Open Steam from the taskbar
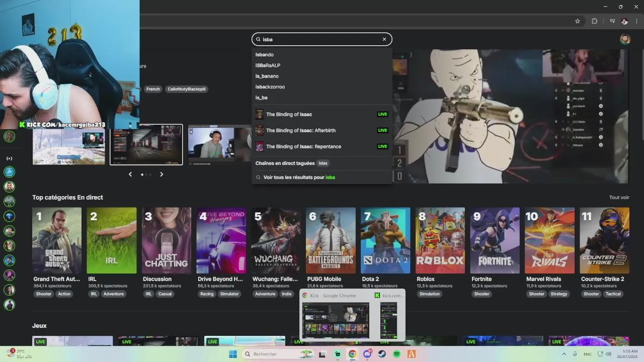Image resolution: width=644 pixels, height=362 pixels. click(x=382, y=354)
